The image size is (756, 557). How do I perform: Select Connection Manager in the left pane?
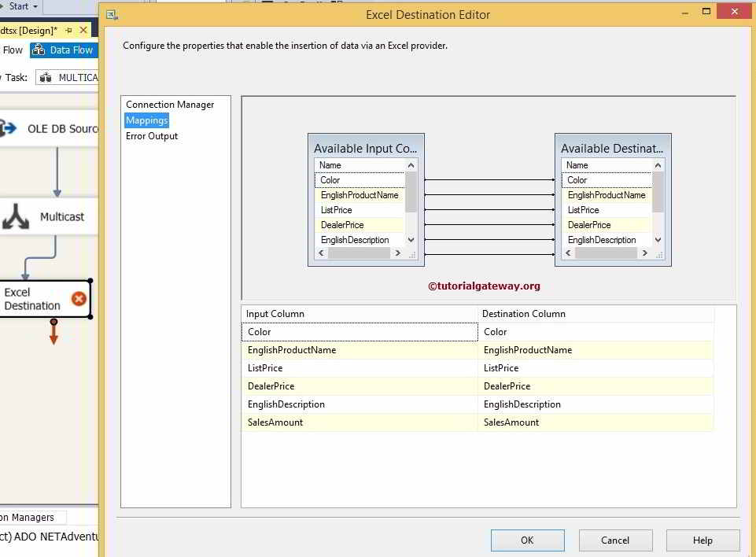tap(168, 105)
